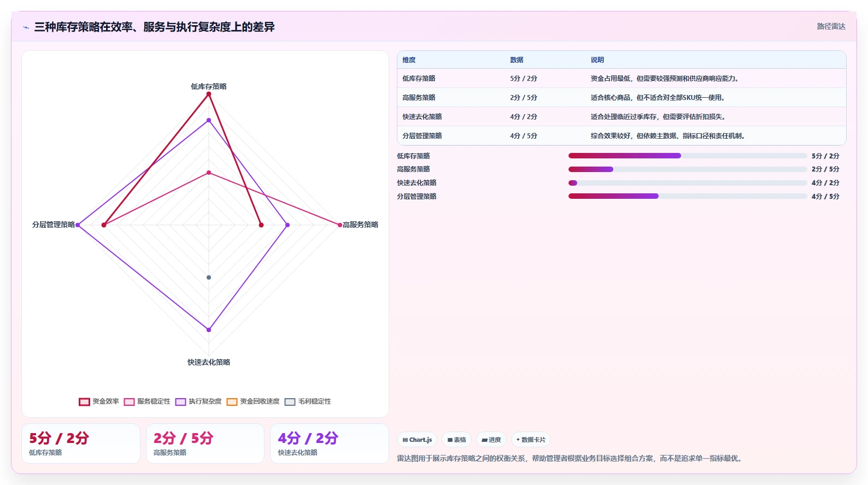Screen dimensions: 868x485
Task: Toggle the 执行复杂度 legend swatch
Action: (x=181, y=401)
